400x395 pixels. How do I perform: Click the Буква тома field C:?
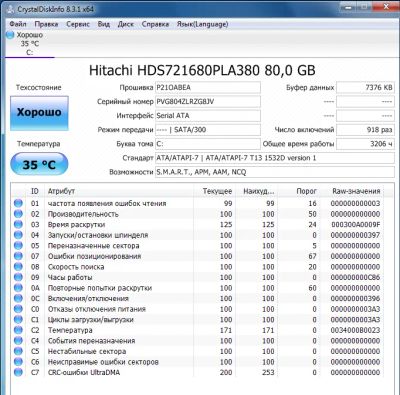[208, 144]
